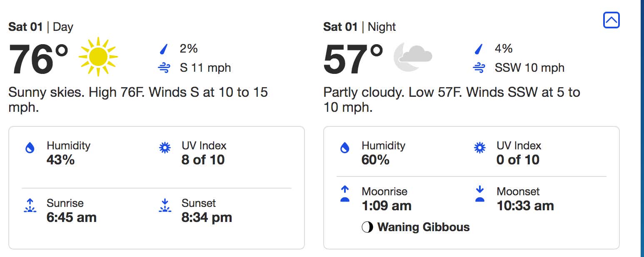Click the moonrise icon beside 1:09 am
Screen dimensions: 644x257
(345, 194)
